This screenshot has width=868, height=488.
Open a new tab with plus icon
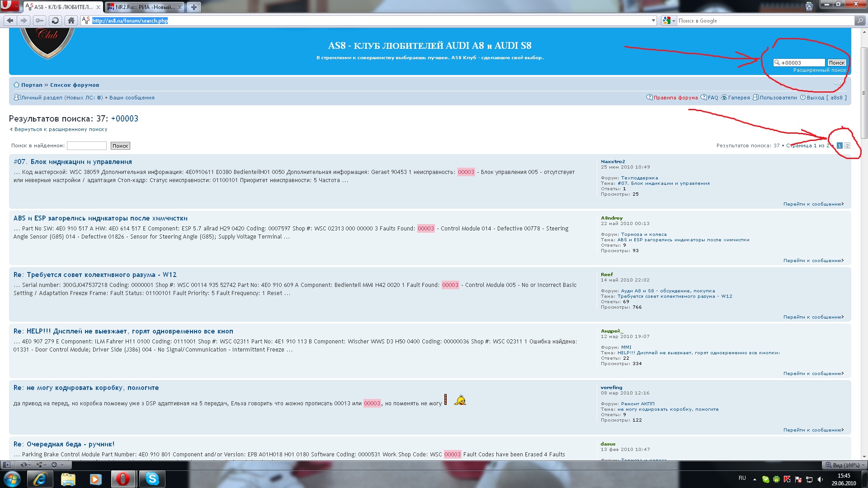coord(193,7)
